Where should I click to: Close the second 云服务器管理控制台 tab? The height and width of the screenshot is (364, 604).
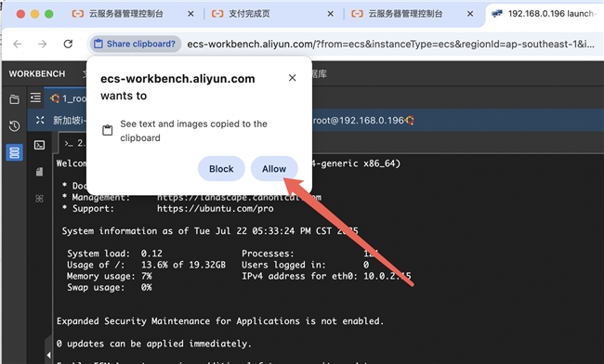470,14
